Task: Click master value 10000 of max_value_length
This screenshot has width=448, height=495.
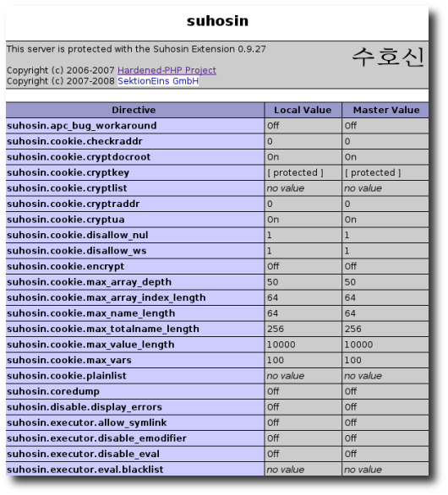Action: [x=358, y=345]
